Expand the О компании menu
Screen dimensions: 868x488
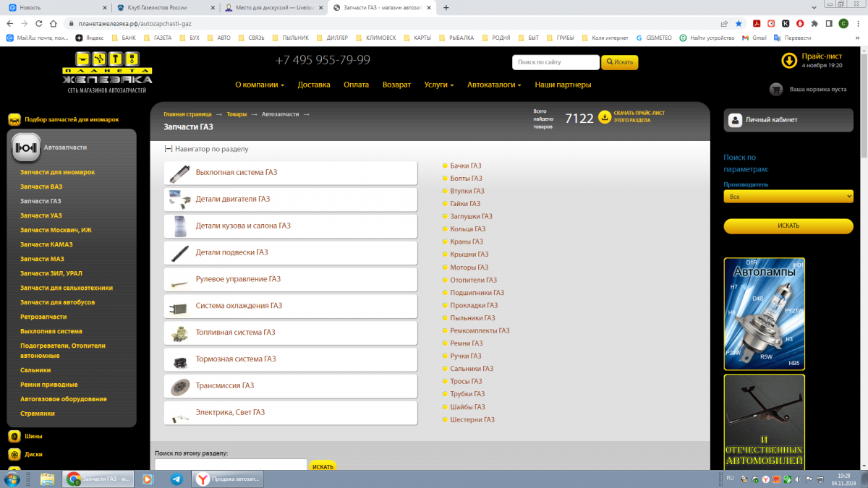coord(260,85)
